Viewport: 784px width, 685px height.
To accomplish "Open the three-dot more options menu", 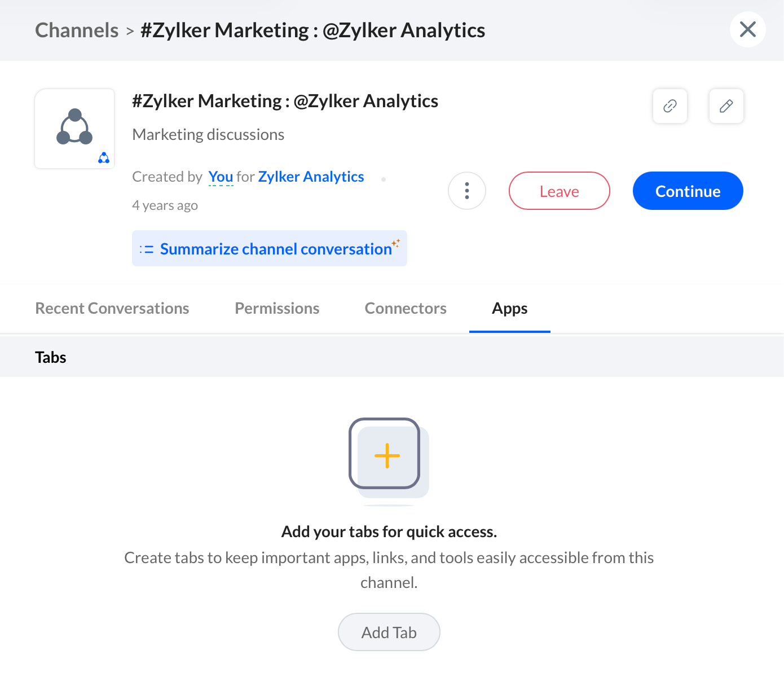I will pos(467,191).
